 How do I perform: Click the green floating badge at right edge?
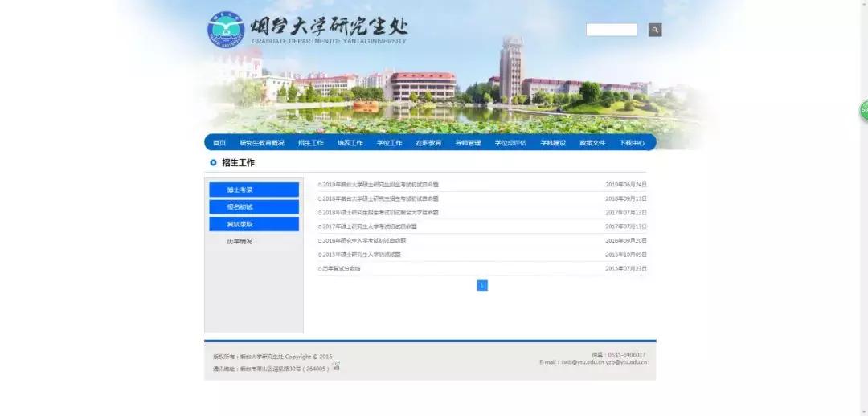click(864, 110)
